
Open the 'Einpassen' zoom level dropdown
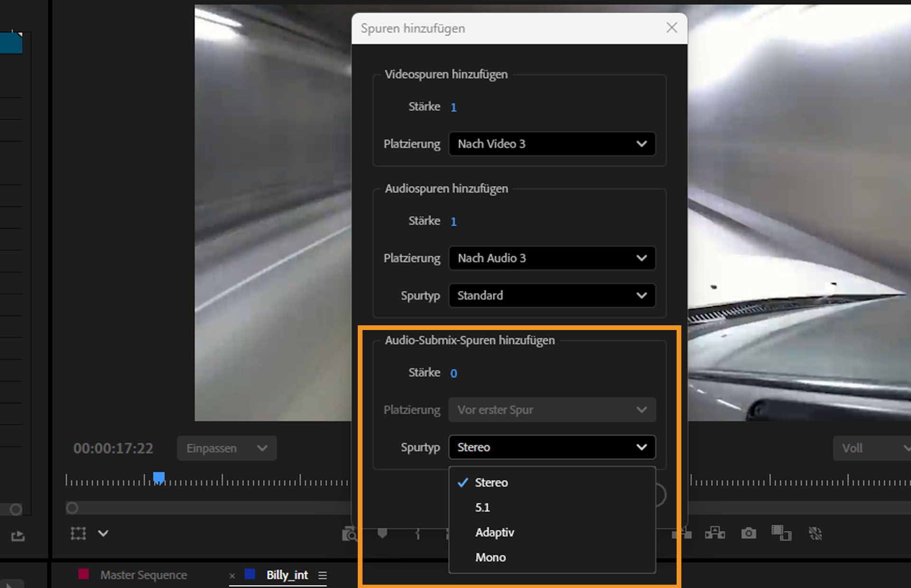(226, 448)
